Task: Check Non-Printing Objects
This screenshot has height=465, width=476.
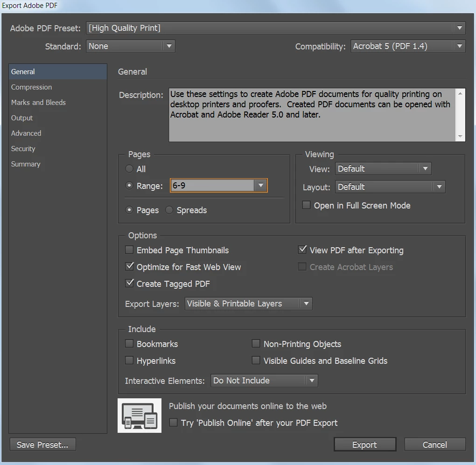Action: 256,343
